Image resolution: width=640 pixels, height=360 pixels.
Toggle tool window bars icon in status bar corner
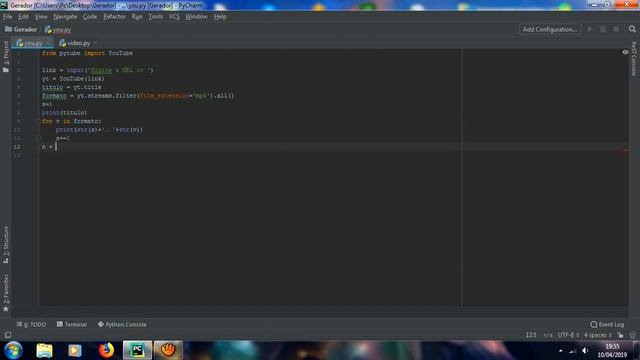[x=8, y=335]
